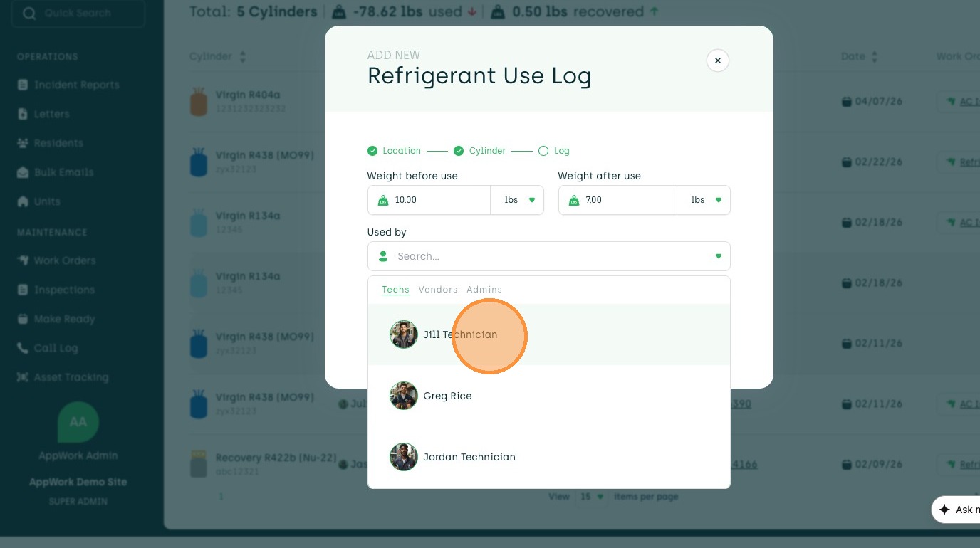Viewport: 980px width, 548px height.
Task: Open the Weight after use unit dropdown
Action: pyautogui.click(x=704, y=200)
